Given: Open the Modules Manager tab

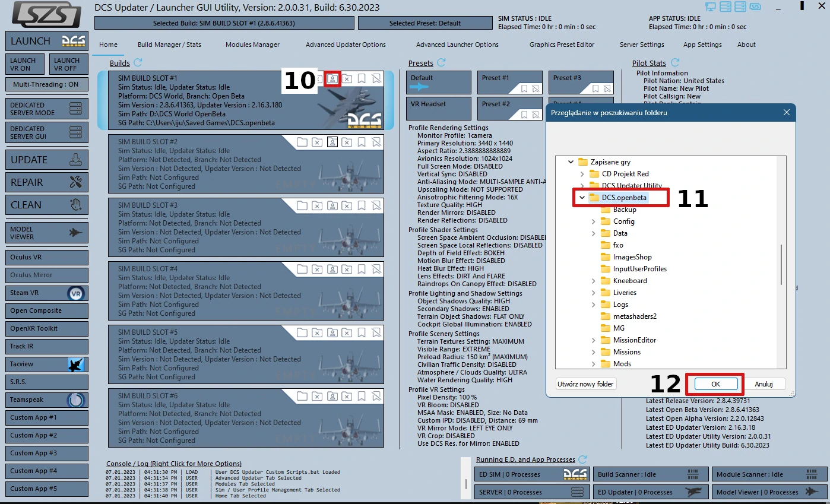Looking at the screenshot, I should point(252,45).
